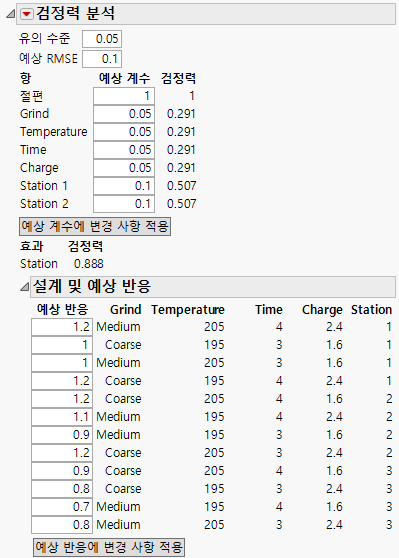Click the Station 1 power value 0.507
Image resolution: width=399 pixels, height=558 pixels.
click(181, 186)
